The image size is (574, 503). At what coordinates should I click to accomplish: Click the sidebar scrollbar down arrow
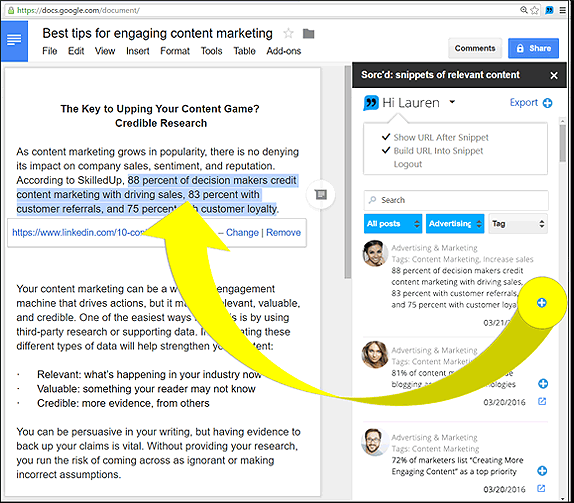click(x=563, y=498)
